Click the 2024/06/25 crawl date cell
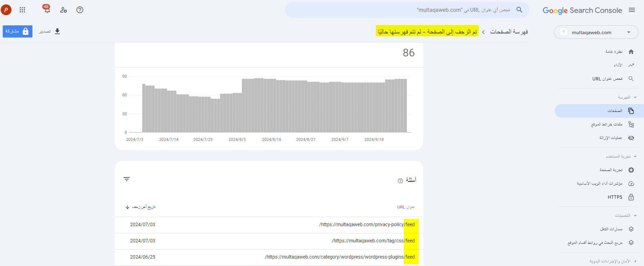The image size is (644, 266). coord(143,257)
